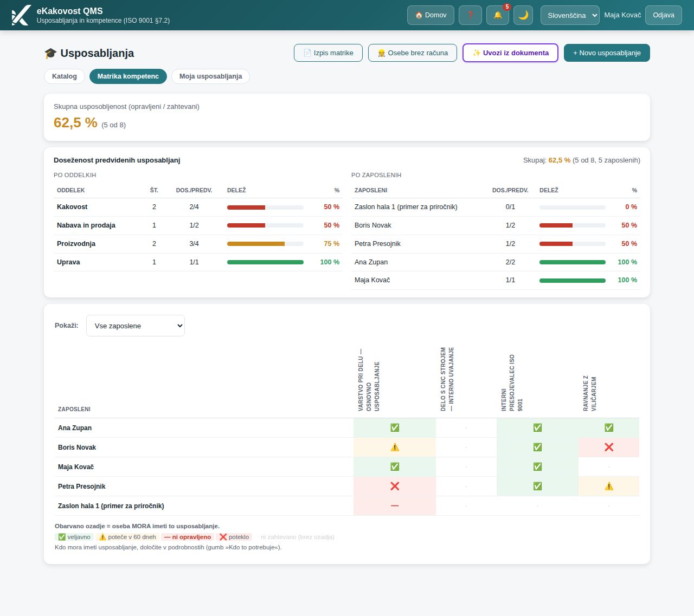Go to Domov home button

[x=430, y=15]
